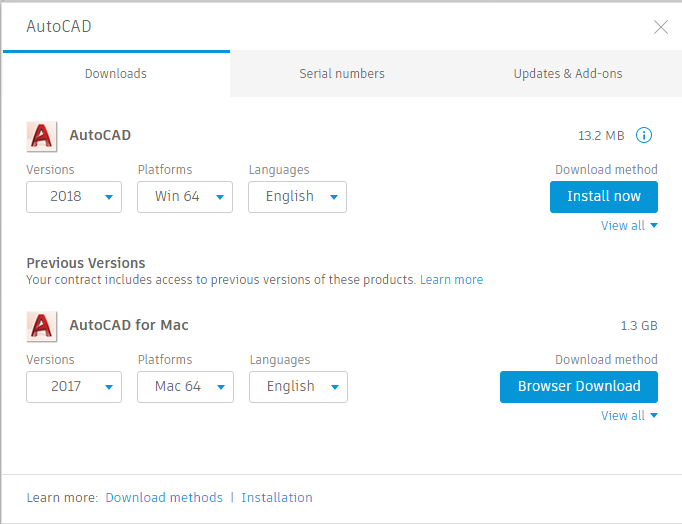This screenshot has height=524, width=682.
Task: Switch to the Serial numbers tab
Action: 342,73
